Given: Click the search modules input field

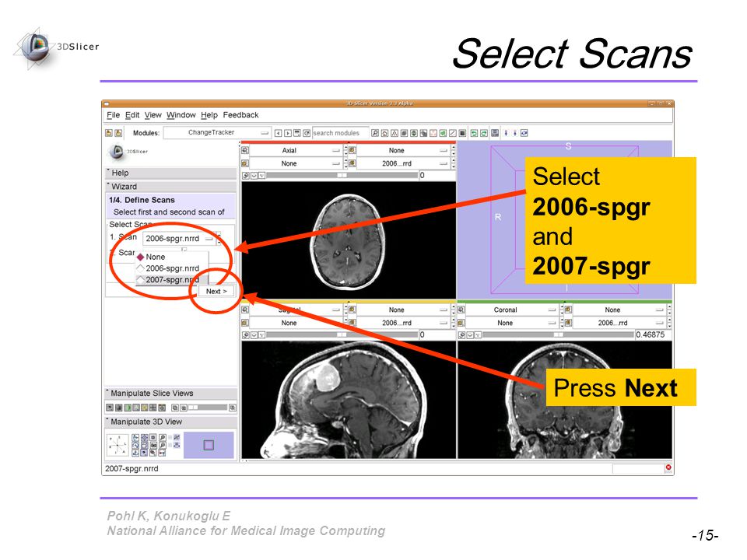Looking at the screenshot, I should 340,133.
